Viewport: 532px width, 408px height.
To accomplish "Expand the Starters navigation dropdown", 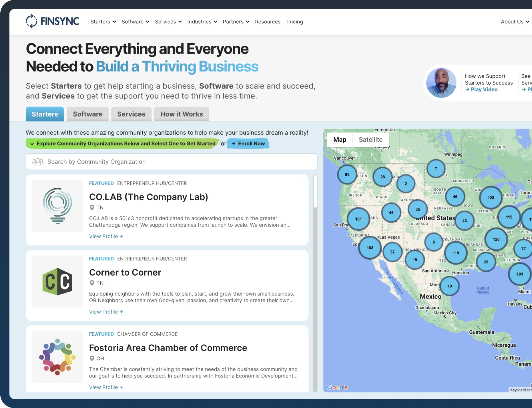I will pyautogui.click(x=103, y=22).
